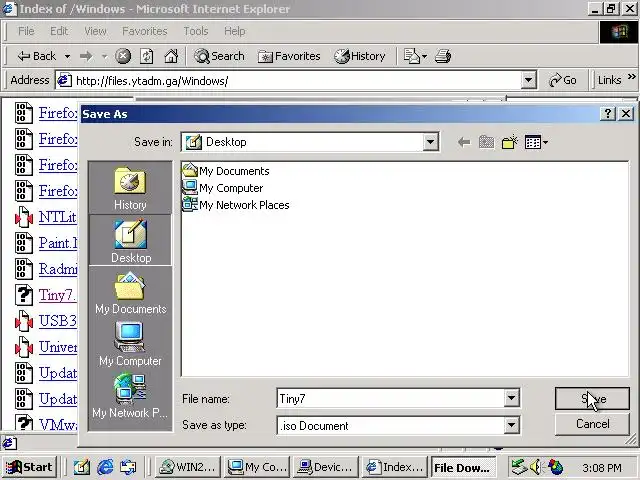Click the volume speaker tray icon
The image size is (640, 480).
[x=536, y=467]
